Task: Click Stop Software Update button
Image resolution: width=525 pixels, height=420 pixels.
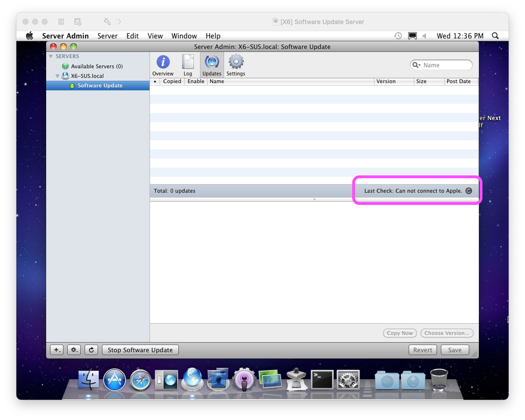Action: tap(140, 350)
